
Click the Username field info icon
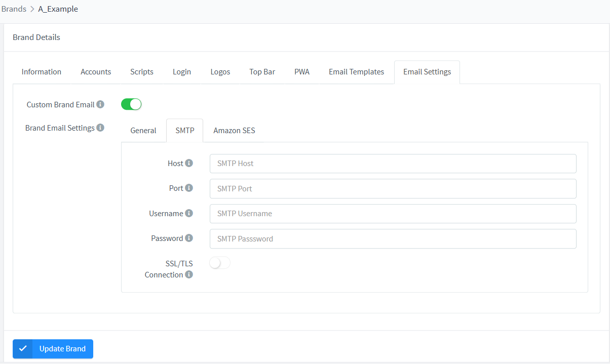click(189, 213)
